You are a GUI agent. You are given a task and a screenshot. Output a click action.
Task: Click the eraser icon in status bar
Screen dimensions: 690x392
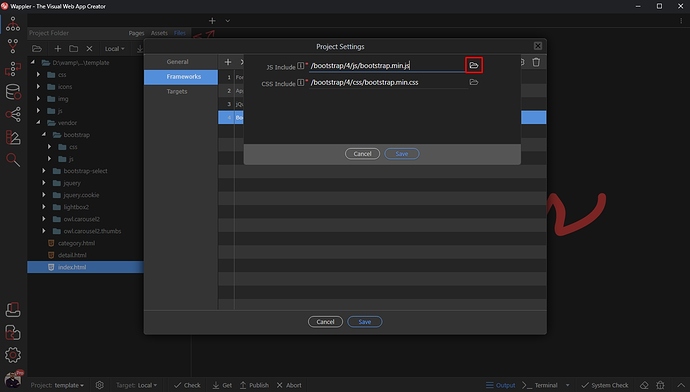pos(644,385)
